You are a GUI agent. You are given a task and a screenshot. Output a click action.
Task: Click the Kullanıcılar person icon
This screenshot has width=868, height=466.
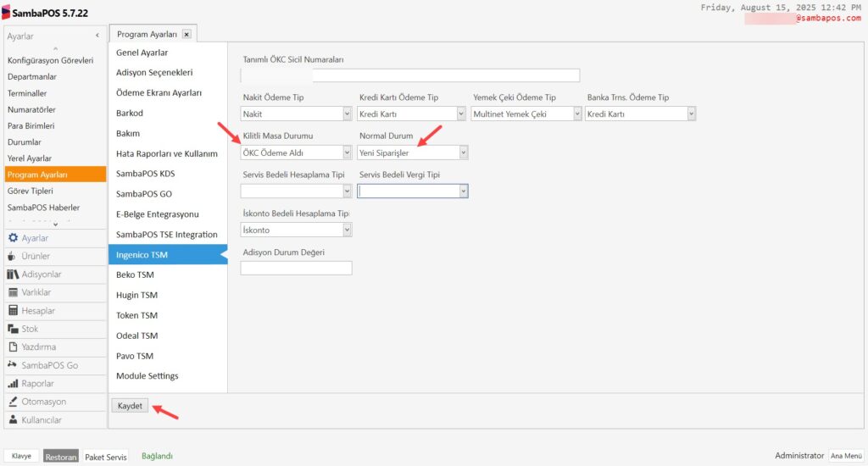click(x=14, y=419)
